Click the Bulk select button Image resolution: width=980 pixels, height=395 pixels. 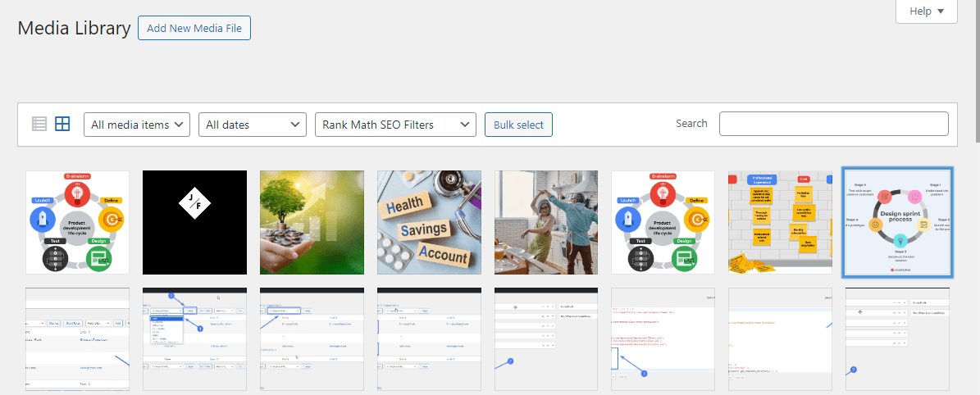pos(519,125)
